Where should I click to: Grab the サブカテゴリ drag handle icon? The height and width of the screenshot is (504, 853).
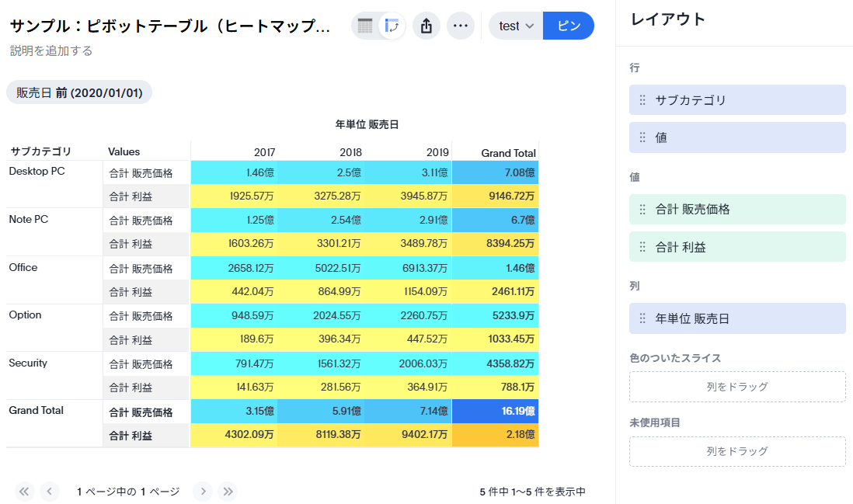click(x=642, y=100)
